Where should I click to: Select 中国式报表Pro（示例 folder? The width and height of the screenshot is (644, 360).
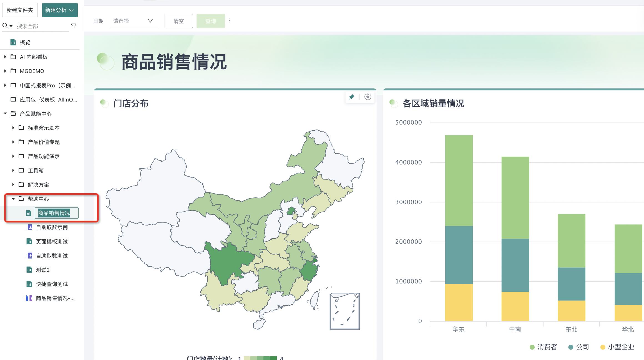coord(47,85)
